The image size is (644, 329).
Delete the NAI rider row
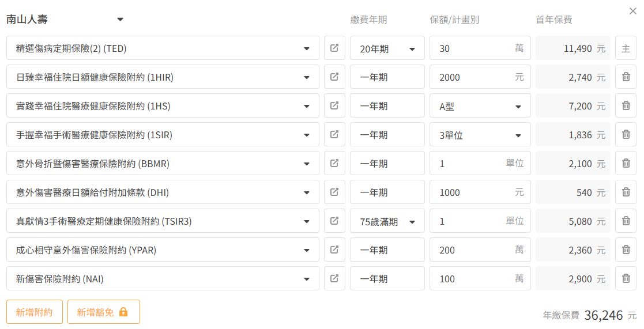[x=626, y=278]
